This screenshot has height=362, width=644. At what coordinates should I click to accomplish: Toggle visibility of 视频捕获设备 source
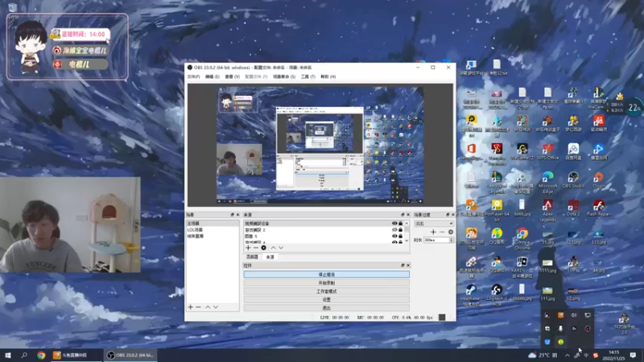394,224
